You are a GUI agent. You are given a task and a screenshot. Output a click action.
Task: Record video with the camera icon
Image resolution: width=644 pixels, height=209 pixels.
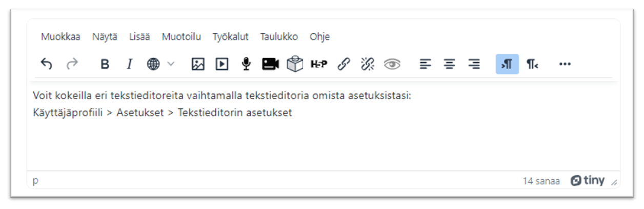pos(270,64)
